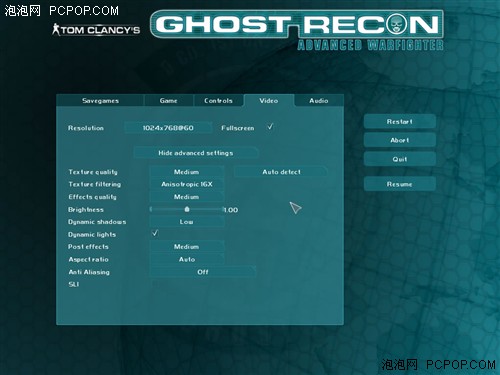
Task: Change Anti Aliasing Off setting
Action: click(203, 272)
